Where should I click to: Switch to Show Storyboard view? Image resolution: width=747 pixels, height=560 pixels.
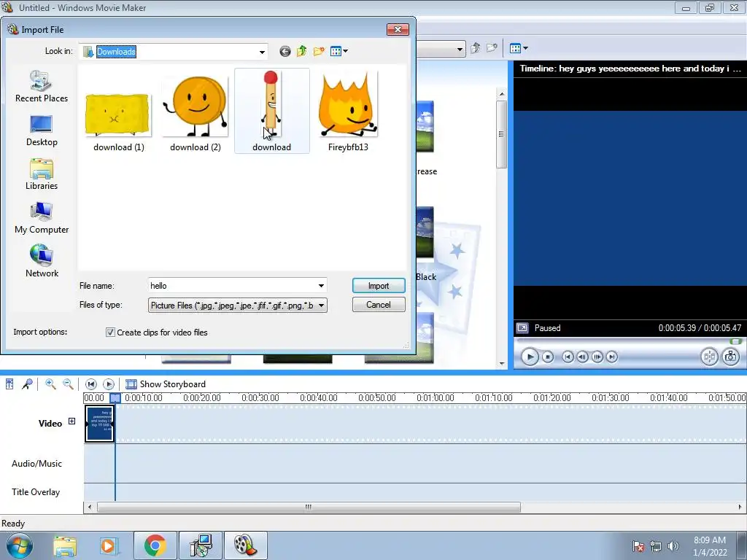point(166,384)
